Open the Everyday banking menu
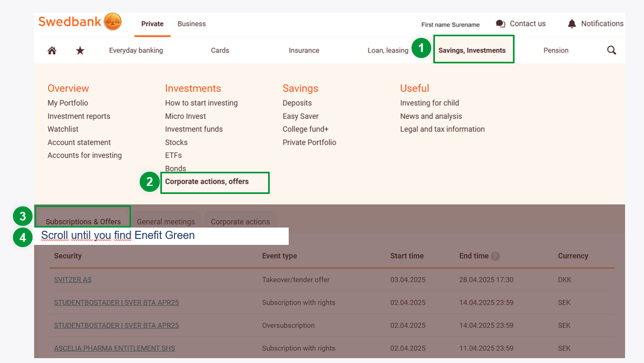 [x=136, y=50]
